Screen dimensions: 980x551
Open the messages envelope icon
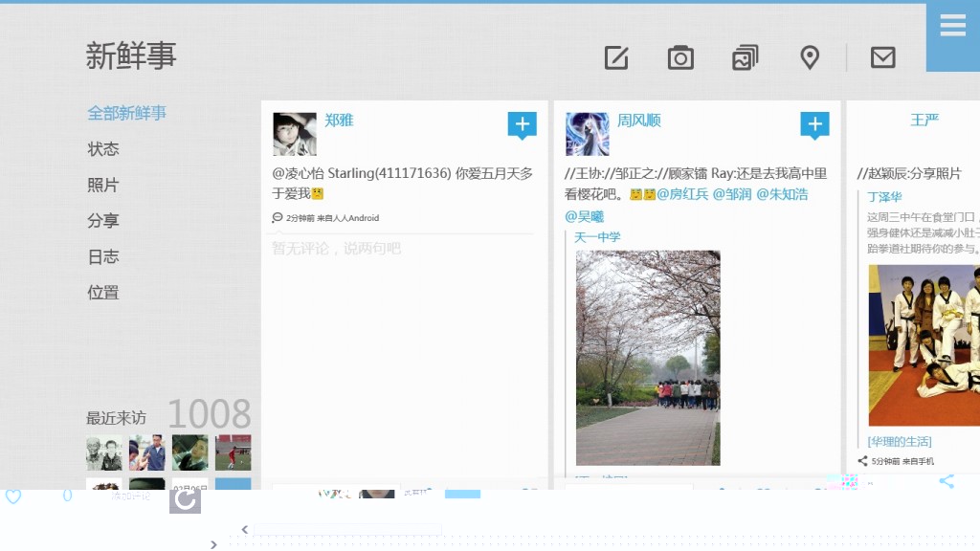tap(882, 57)
